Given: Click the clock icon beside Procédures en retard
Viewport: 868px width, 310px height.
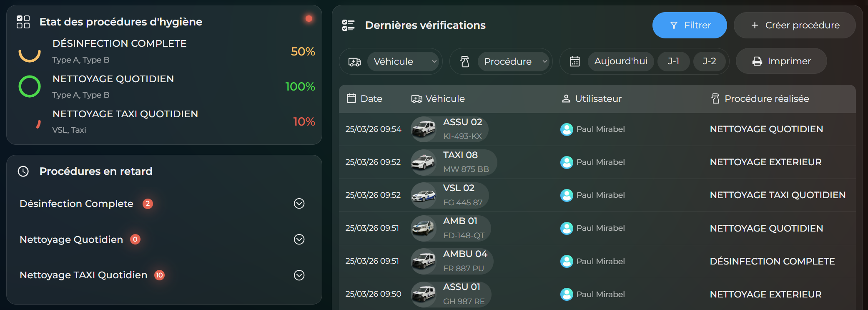Looking at the screenshot, I should pyautogui.click(x=23, y=171).
